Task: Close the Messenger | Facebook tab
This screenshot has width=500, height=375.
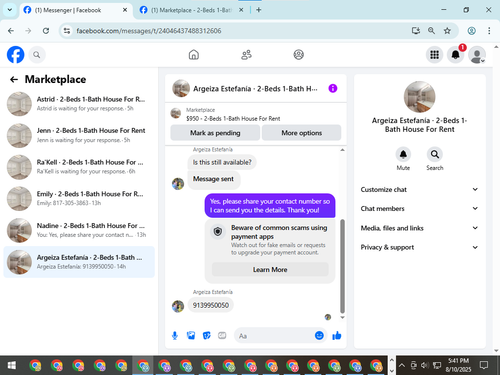Action: pyautogui.click(x=125, y=10)
